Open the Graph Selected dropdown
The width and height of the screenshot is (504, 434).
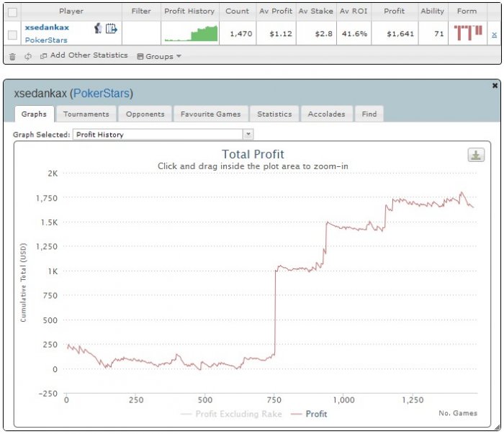click(248, 135)
